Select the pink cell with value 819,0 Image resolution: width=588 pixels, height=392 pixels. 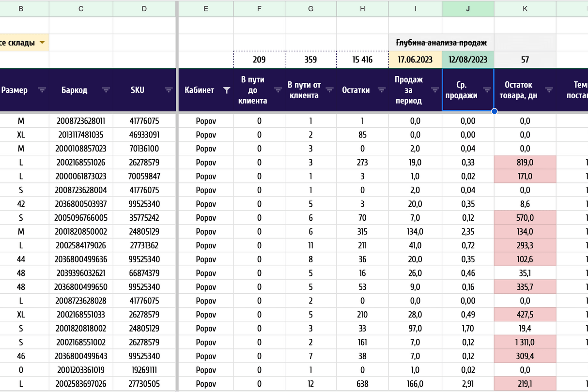525,163
